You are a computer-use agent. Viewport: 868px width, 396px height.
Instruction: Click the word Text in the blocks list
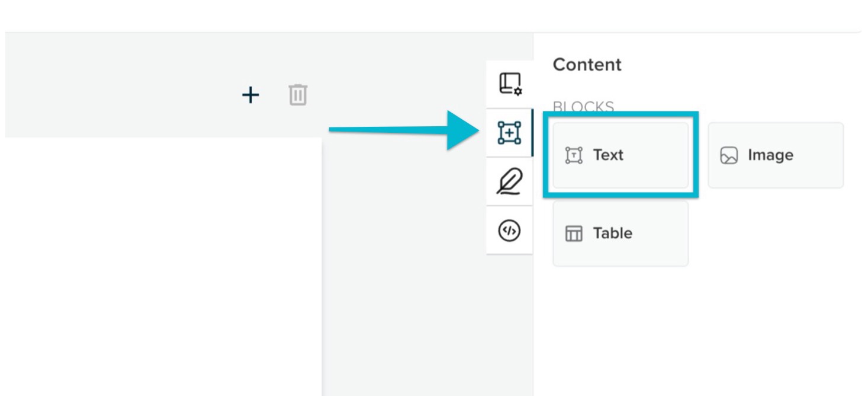click(x=608, y=155)
